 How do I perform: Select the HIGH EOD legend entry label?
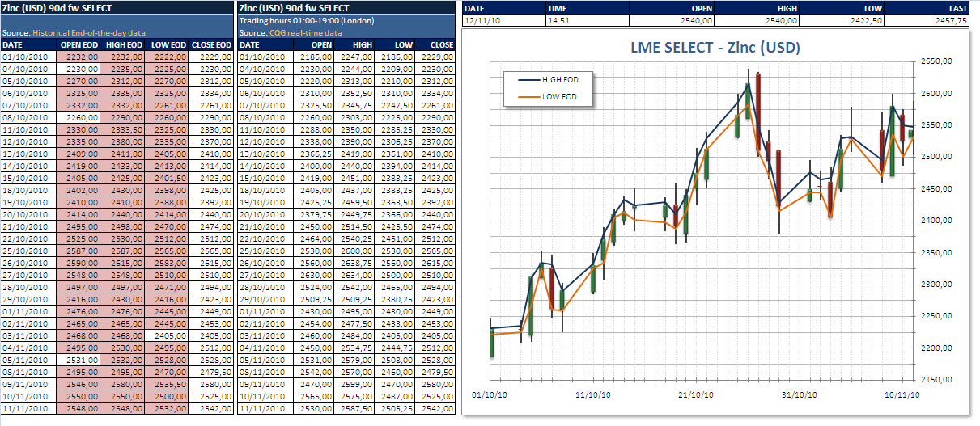pos(559,80)
